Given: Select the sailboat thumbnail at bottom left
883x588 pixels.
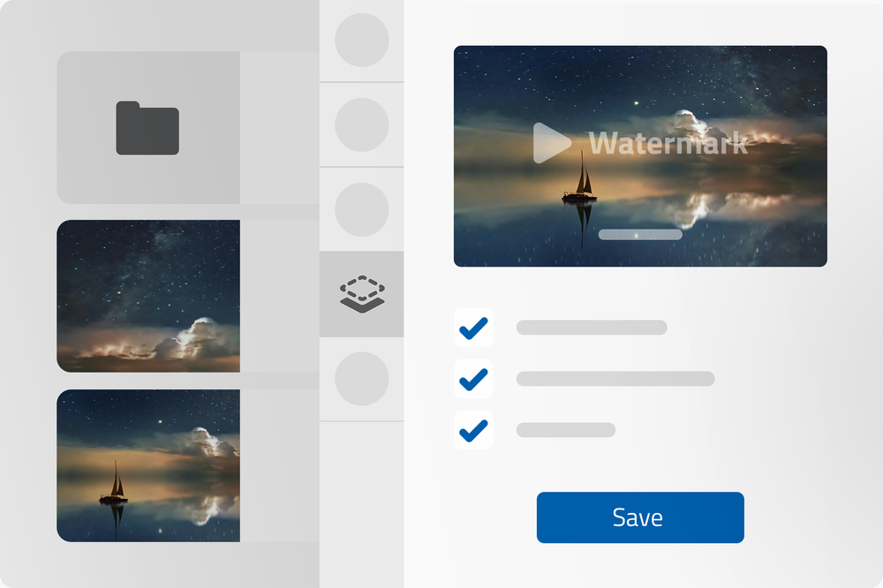Looking at the screenshot, I should 148,466.
